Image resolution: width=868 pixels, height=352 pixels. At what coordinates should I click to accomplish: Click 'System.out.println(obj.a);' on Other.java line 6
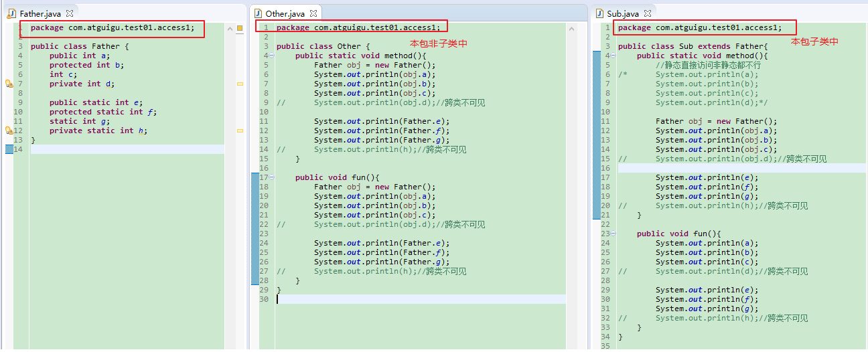[x=375, y=74]
